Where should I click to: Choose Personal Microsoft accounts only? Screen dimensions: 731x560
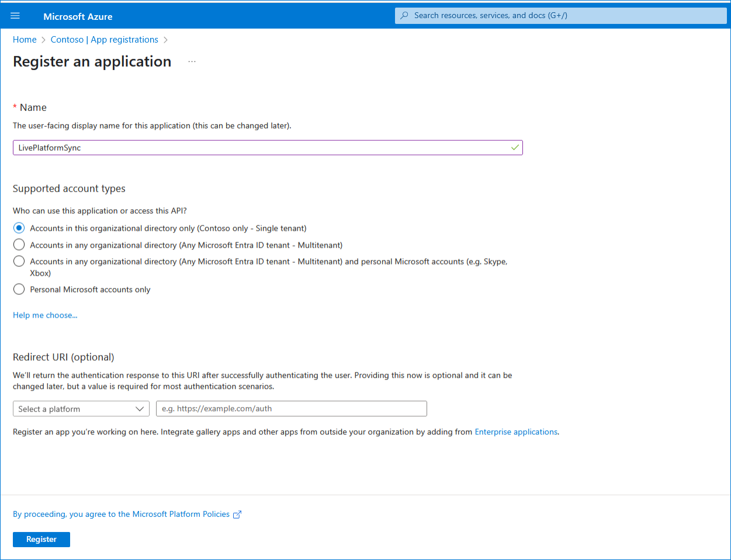[19, 290]
